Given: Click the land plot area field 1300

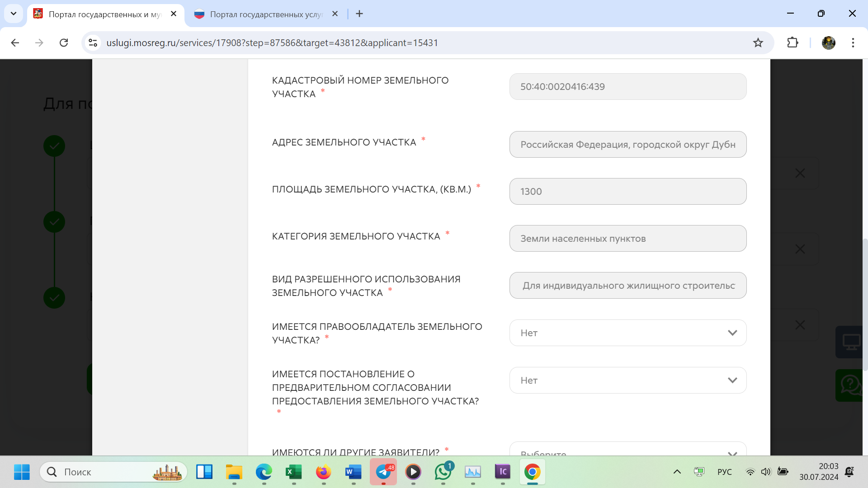Looking at the screenshot, I should [x=627, y=192].
